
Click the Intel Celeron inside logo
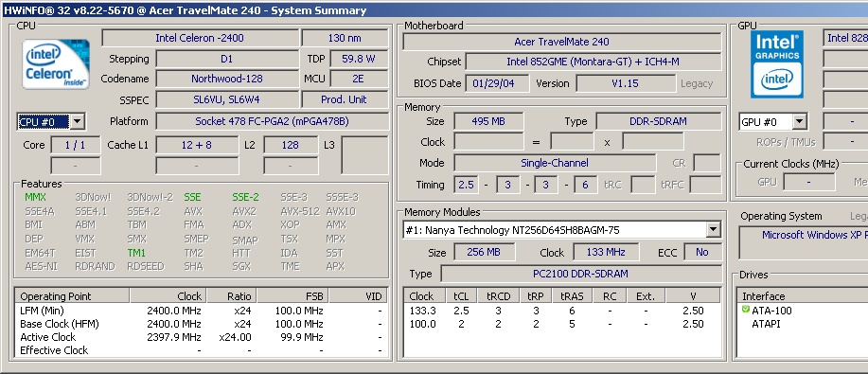coord(55,64)
